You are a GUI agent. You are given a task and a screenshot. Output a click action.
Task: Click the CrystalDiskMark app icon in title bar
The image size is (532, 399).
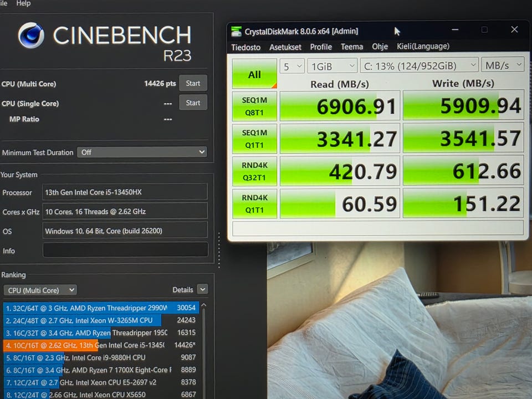click(x=236, y=31)
